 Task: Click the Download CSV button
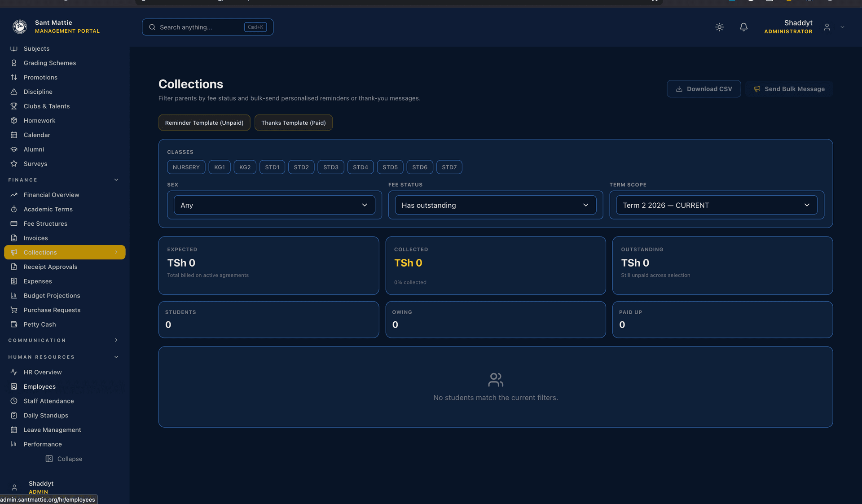703,89
